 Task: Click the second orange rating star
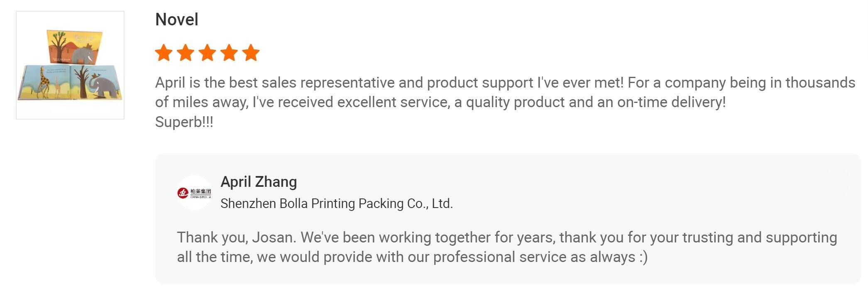[186, 53]
